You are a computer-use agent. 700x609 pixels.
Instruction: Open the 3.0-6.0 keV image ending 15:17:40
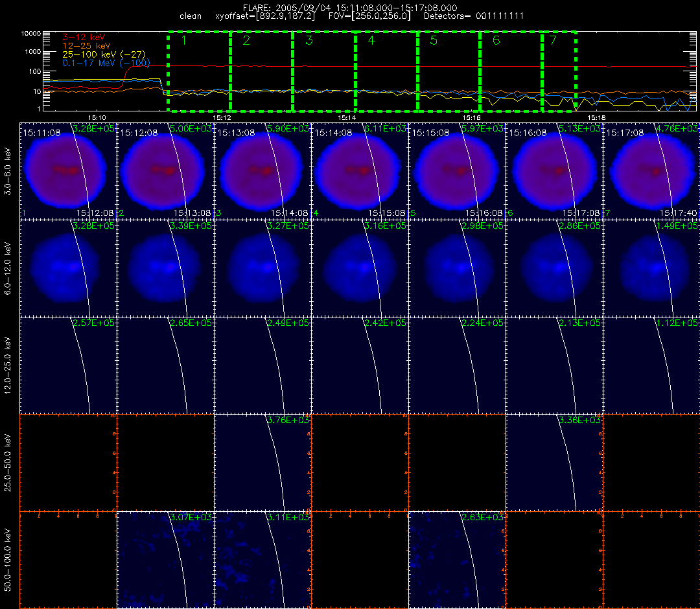coord(652,171)
